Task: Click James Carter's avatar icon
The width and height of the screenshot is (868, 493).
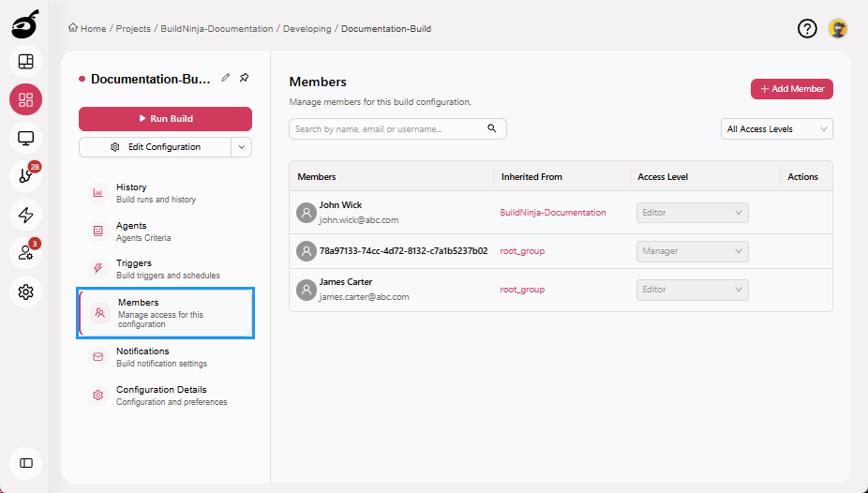Action: point(307,290)
